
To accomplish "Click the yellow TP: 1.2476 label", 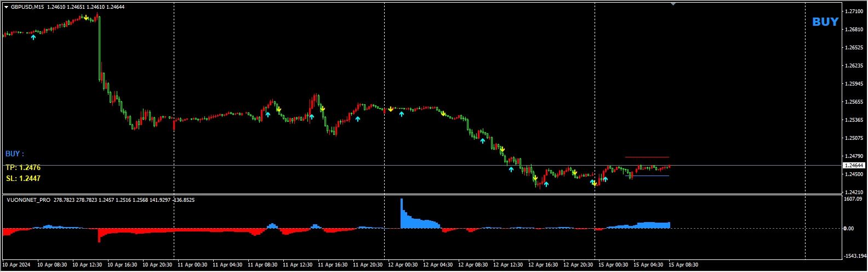I will tap(23, 168).
